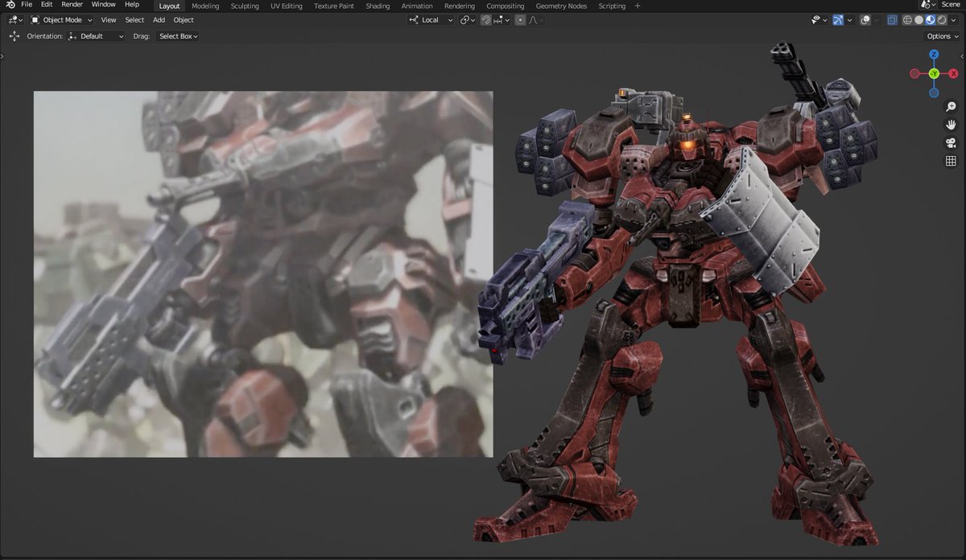The width and height of the screenshot is (966, 560).
Task: Switch to the Rendering workspace tab
Action: tap(460, 6)
